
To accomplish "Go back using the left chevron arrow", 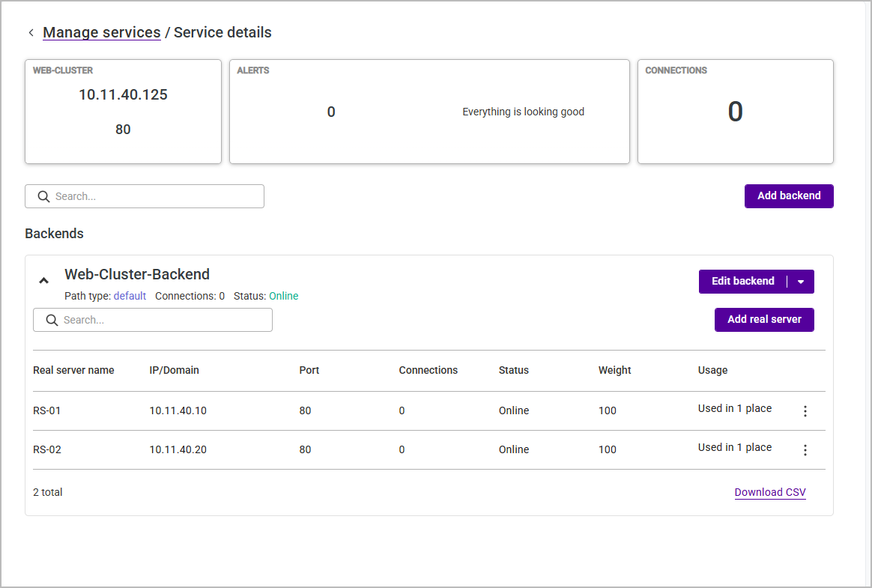I will 31,33.
